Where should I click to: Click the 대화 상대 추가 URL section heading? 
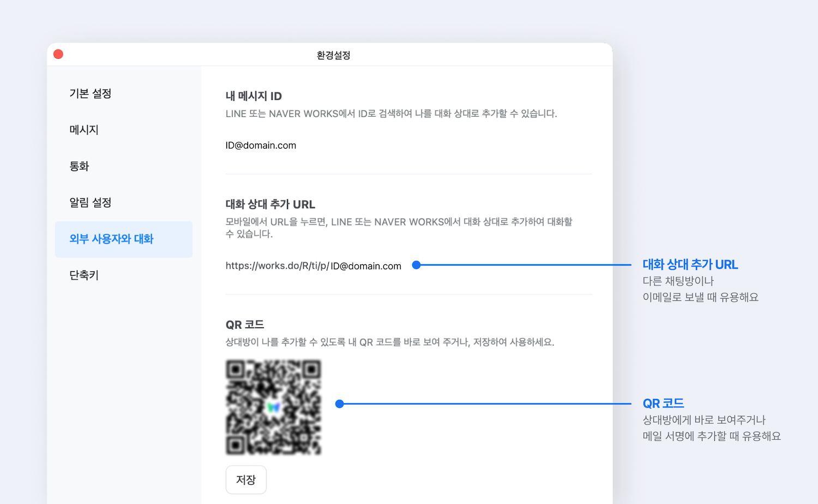(270, 204)
